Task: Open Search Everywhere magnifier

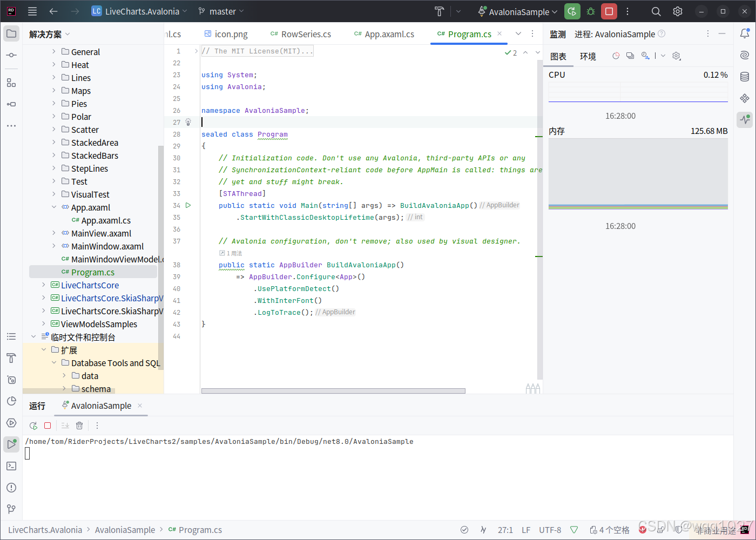Action: [656, 11]
